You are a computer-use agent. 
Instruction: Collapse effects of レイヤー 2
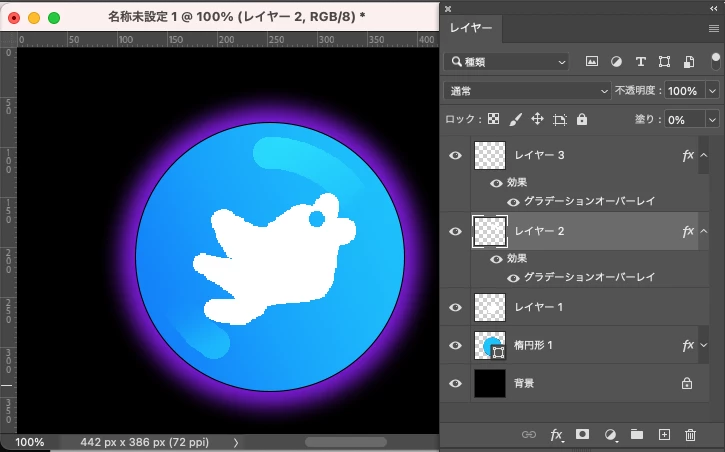703,231
